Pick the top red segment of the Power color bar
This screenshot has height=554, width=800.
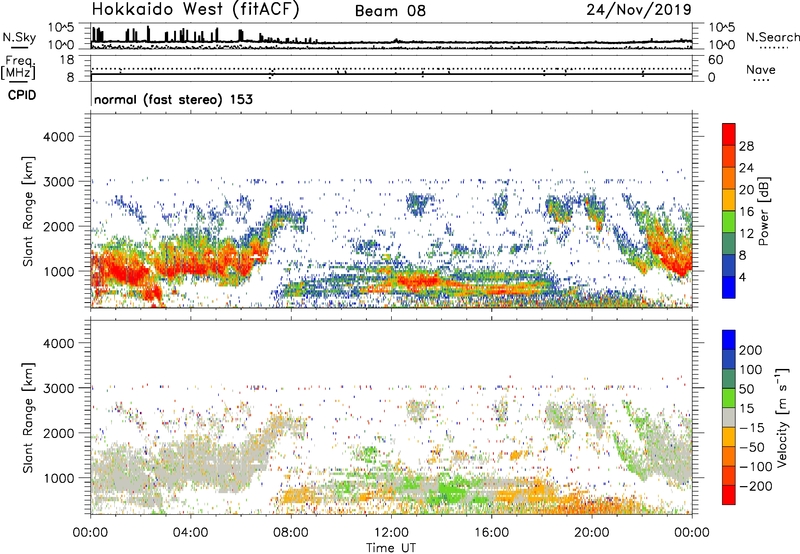pyautogui.click(x=729, y=134)
